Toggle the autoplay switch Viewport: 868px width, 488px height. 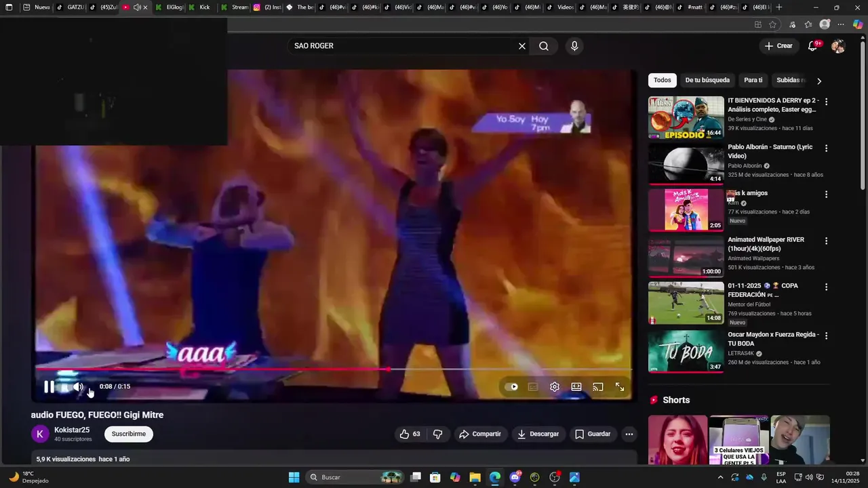coord(511,387)
